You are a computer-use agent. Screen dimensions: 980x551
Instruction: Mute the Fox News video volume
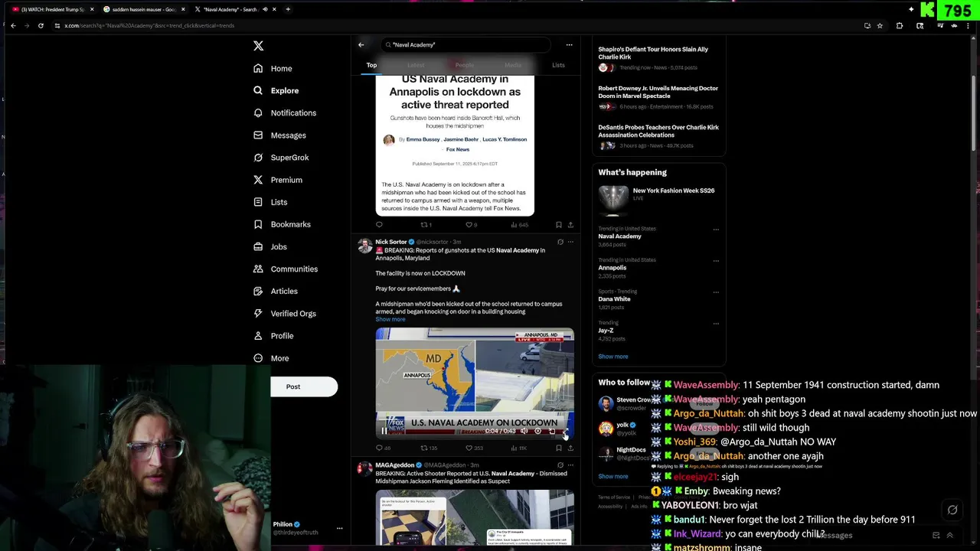[524, 431]
